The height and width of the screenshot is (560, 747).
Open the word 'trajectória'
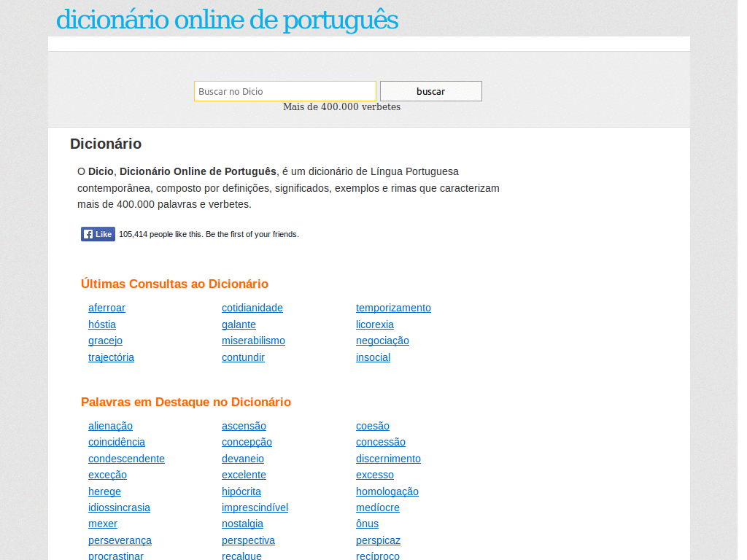click(111, 357)
